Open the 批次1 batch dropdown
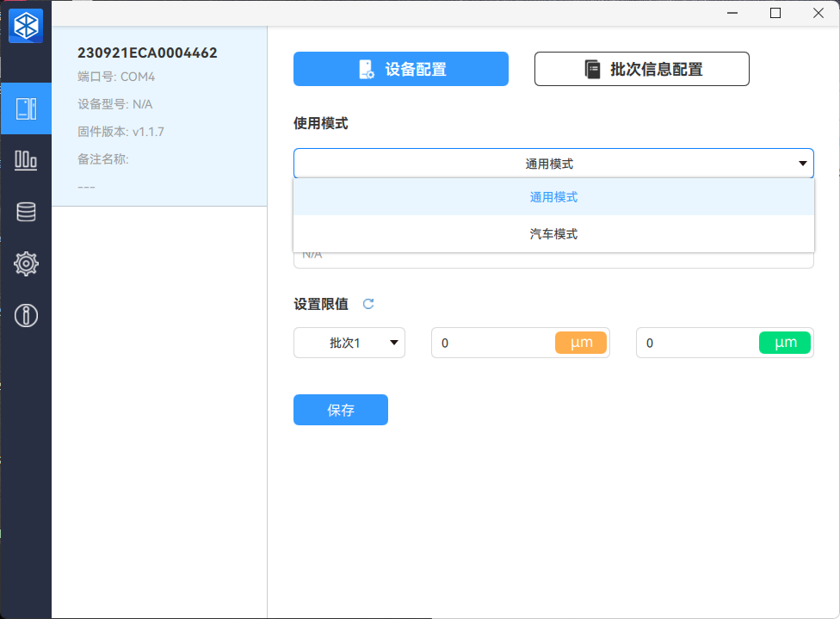Image resolution: width=840 pixels, height=619 pixels. [x=349, y=343]
